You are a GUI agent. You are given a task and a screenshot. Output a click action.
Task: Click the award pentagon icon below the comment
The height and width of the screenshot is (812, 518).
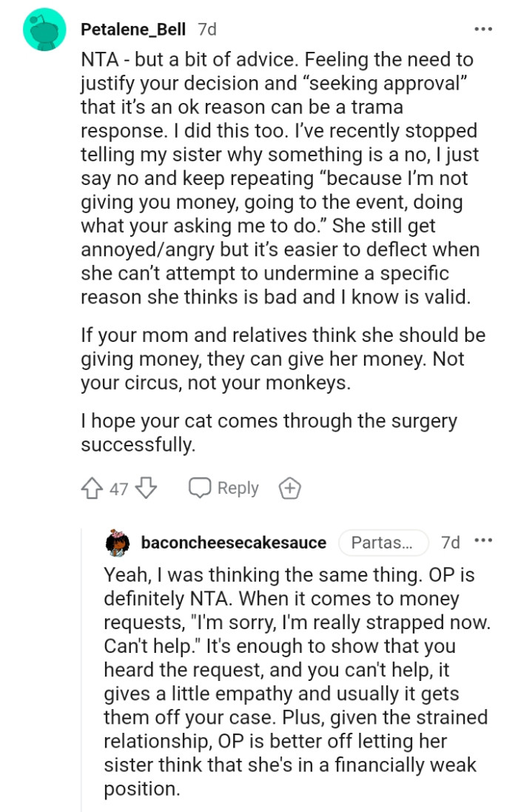click(x=290, y=487)
